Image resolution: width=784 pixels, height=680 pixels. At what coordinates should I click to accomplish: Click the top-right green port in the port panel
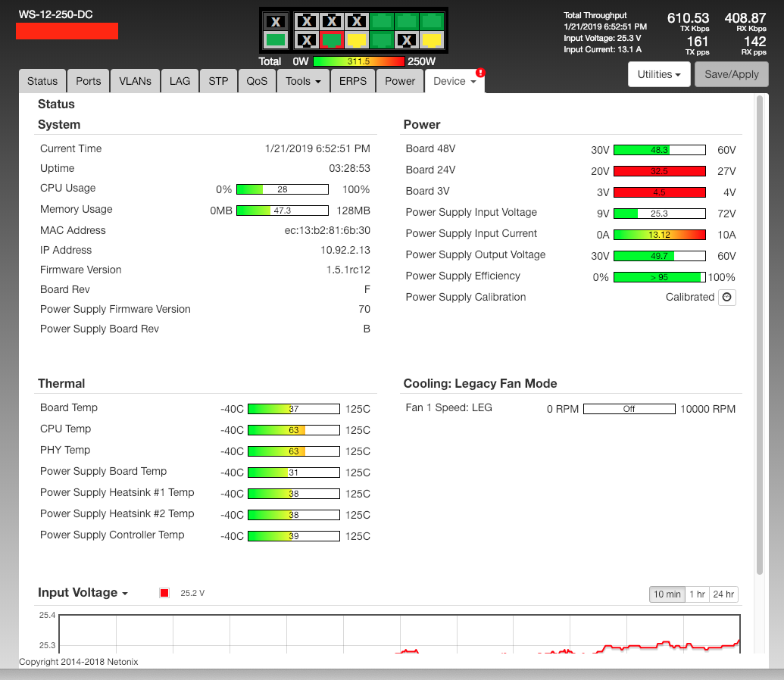[431, 21]
